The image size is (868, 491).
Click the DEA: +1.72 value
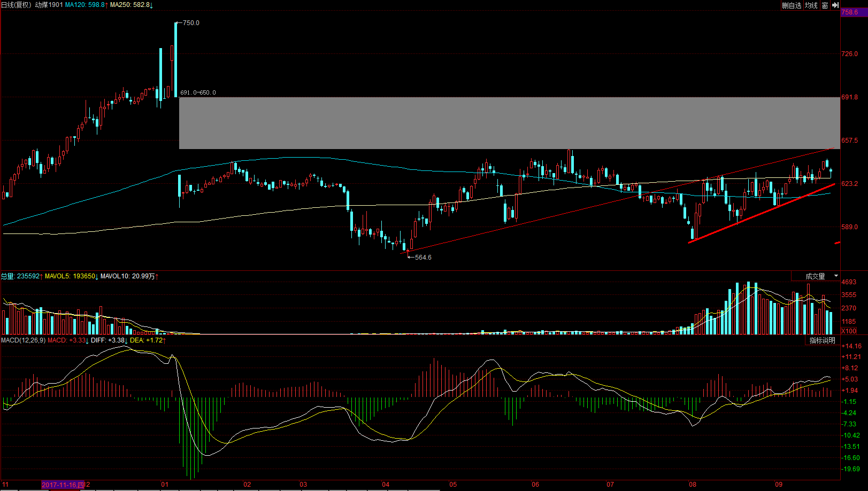[x=148, y=340]
